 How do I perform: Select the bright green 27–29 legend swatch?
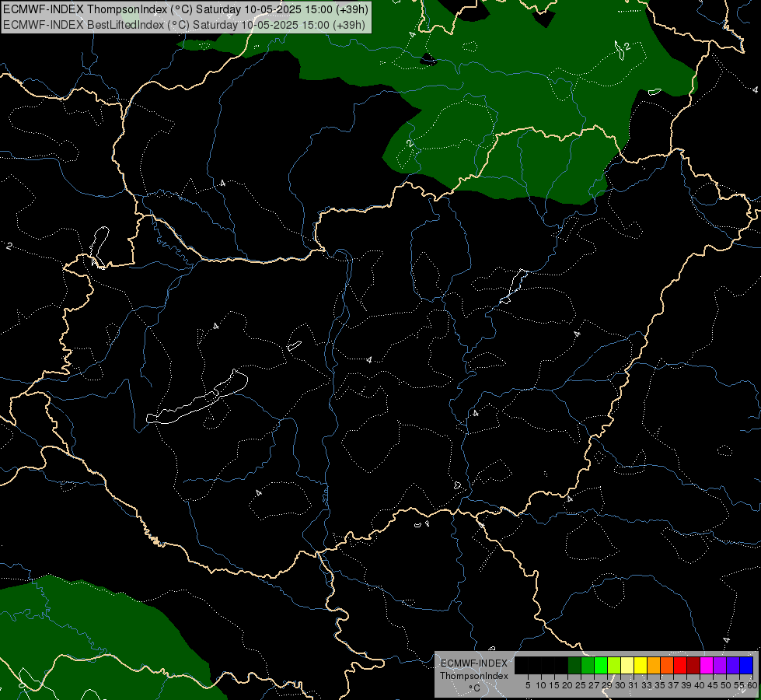coord(601,665)
